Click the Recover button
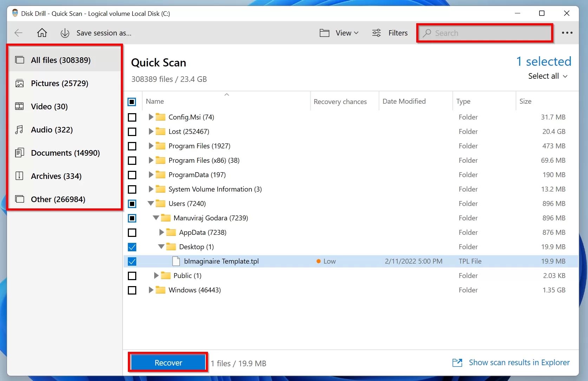The height and width of the screenshot is (381, 588). point(168,362)
